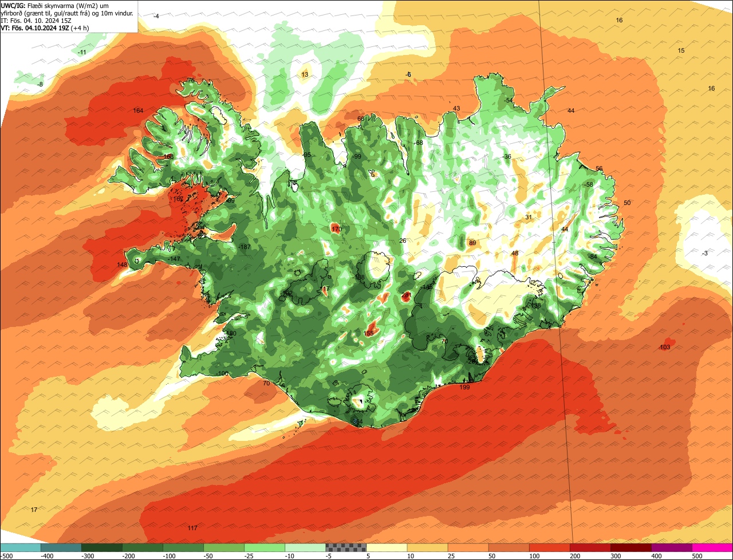Viewport: 733px width, 560px height.
Task: Pick the olive green legend swatch at -50
Action: (224, 547)
